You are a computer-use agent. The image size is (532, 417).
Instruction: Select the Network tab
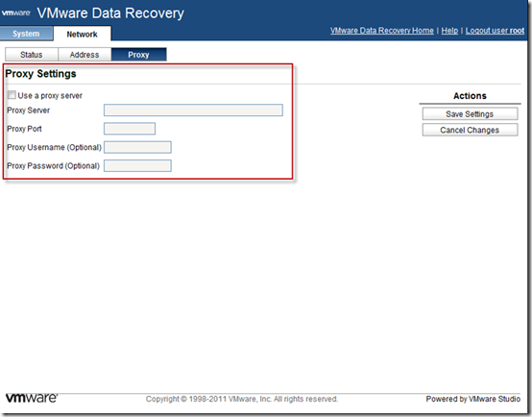point(83,34)
